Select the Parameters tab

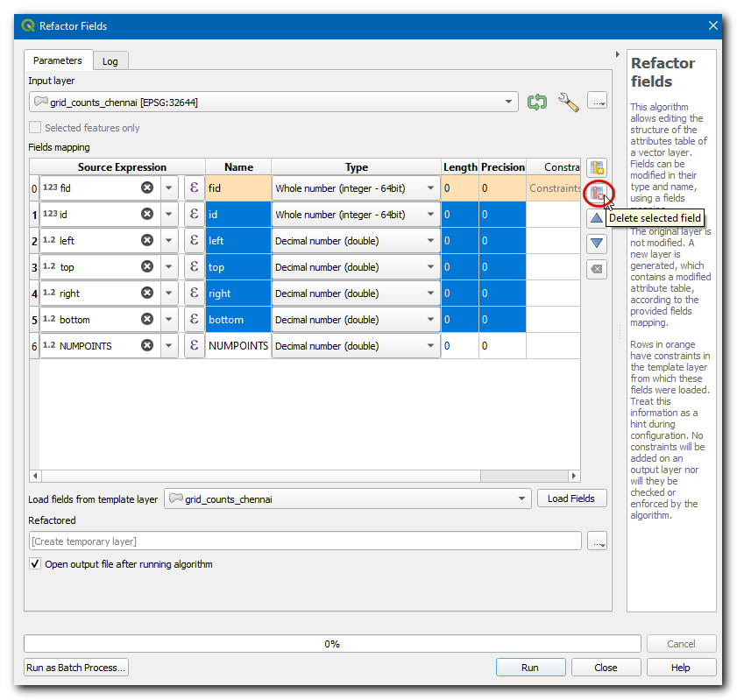[57, 60]
